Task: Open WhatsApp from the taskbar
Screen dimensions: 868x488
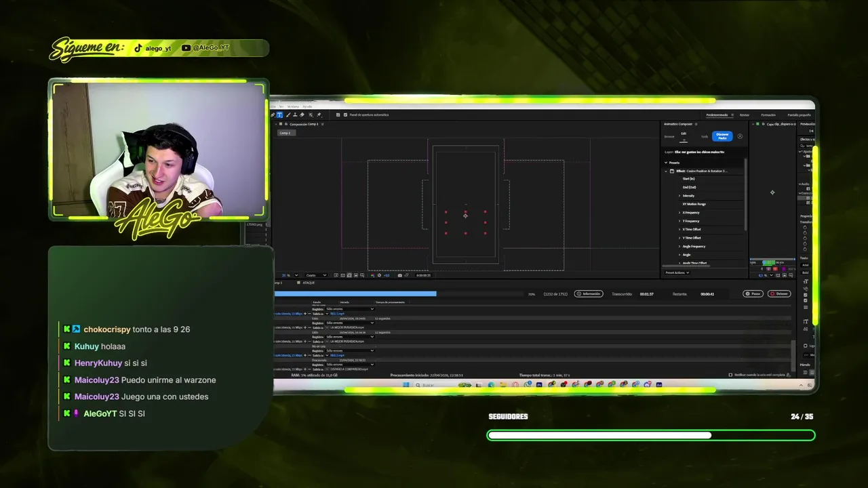Action: [528, 385]
